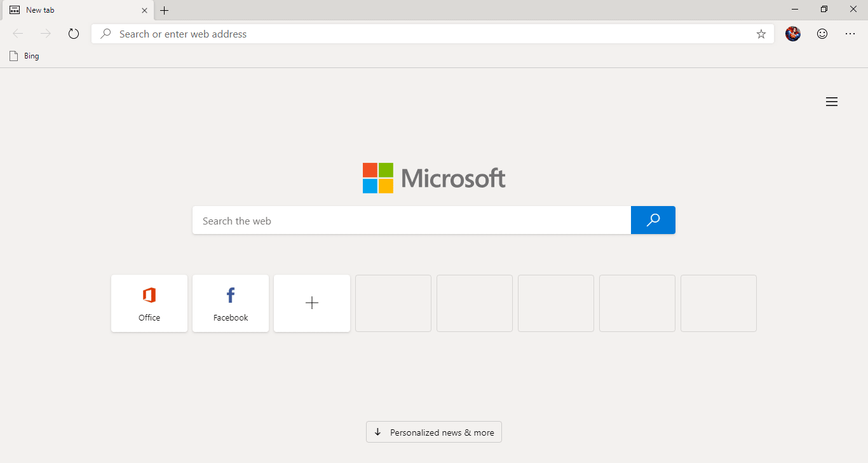Image resolution: width=868 pixels, height=463 pixels.
Task: Open Bing favorite in favorites bar
Action: pyautogui.click(x=24, y=56)
